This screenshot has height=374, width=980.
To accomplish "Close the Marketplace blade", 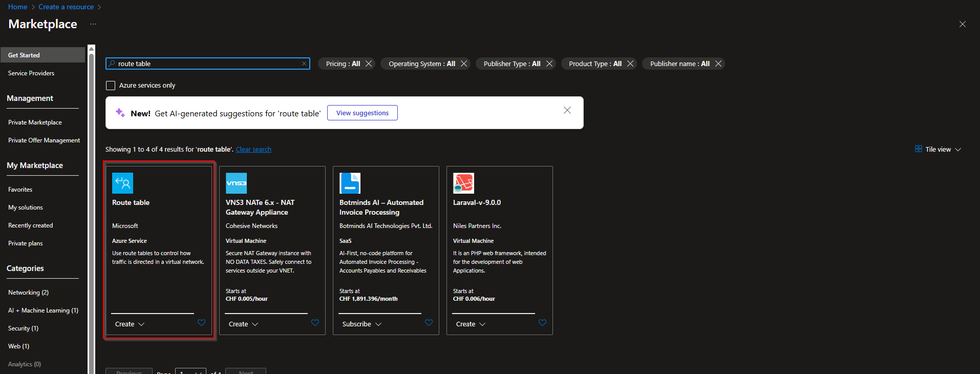I will pos(963,24).
